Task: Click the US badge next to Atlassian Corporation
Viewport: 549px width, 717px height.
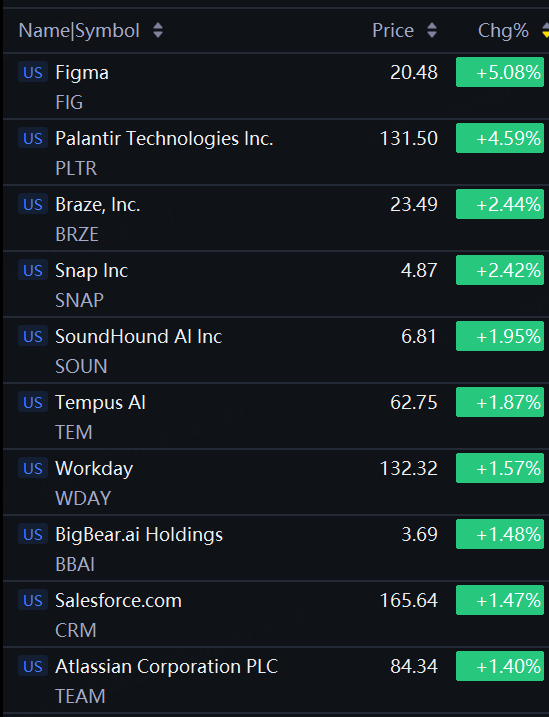Action: click(33, 666)
